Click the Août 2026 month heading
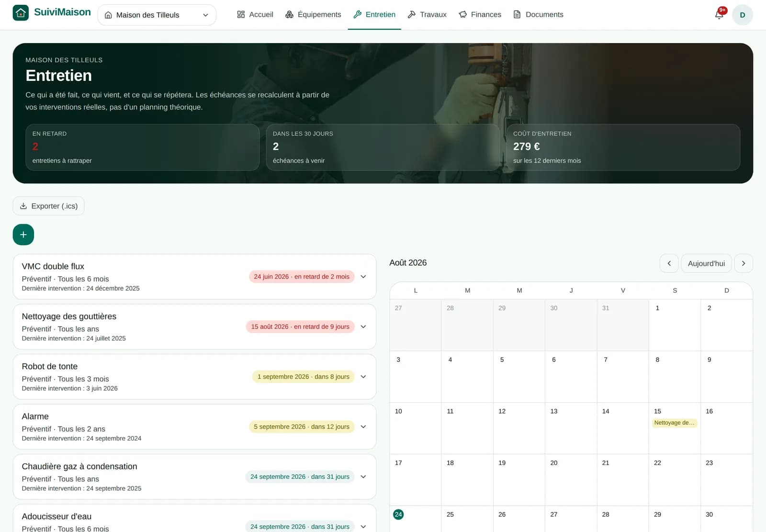Screen dimensions: 766x532 click(408, 263)
